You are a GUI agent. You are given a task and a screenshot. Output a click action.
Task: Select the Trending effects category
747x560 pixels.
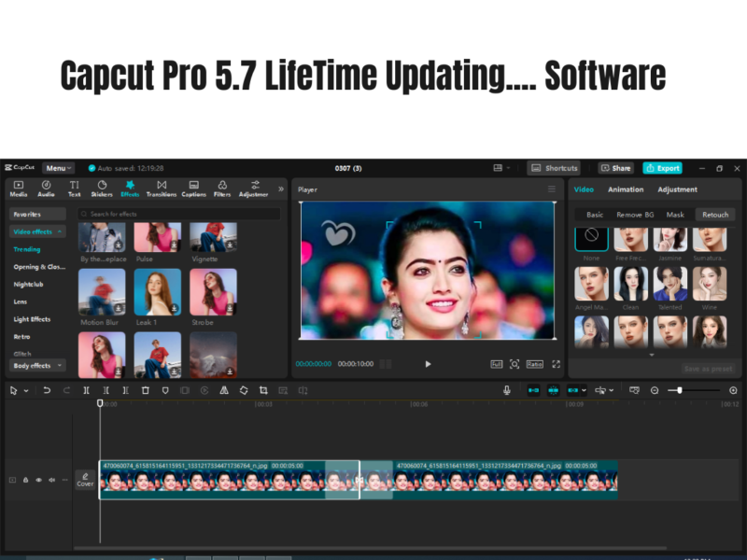(x=27, y=249)
